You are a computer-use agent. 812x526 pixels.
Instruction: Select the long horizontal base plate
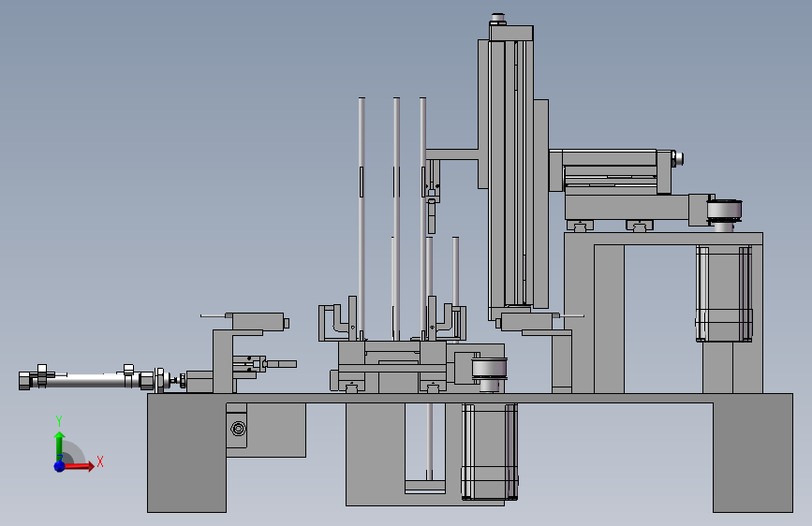[x=470, y=398]
